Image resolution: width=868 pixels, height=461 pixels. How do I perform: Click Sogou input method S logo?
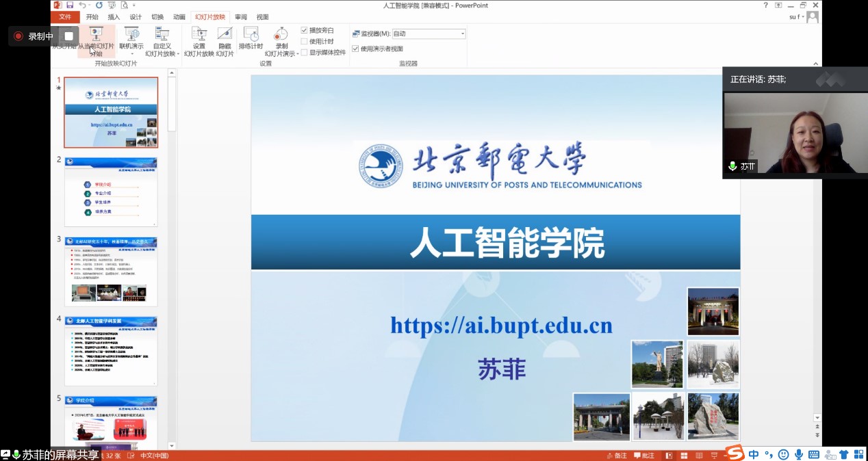pyautogui.click(x=735, y=453)
